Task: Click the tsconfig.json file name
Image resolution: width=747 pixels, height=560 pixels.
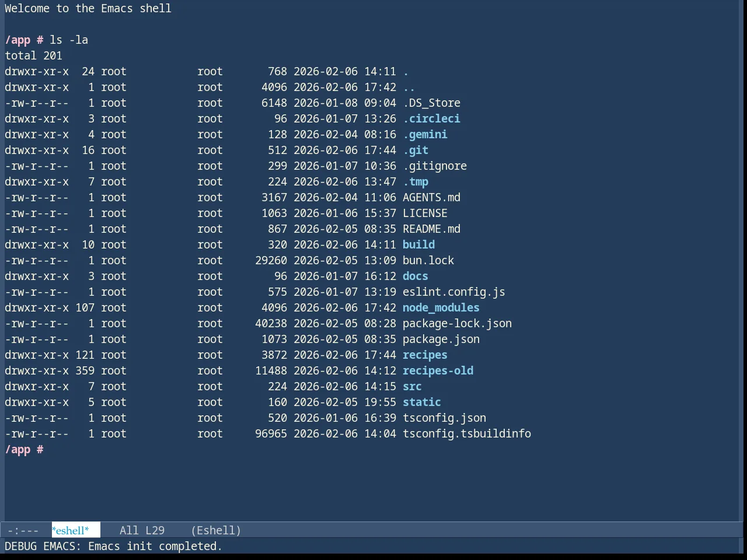Action: (x=444, y=418)
